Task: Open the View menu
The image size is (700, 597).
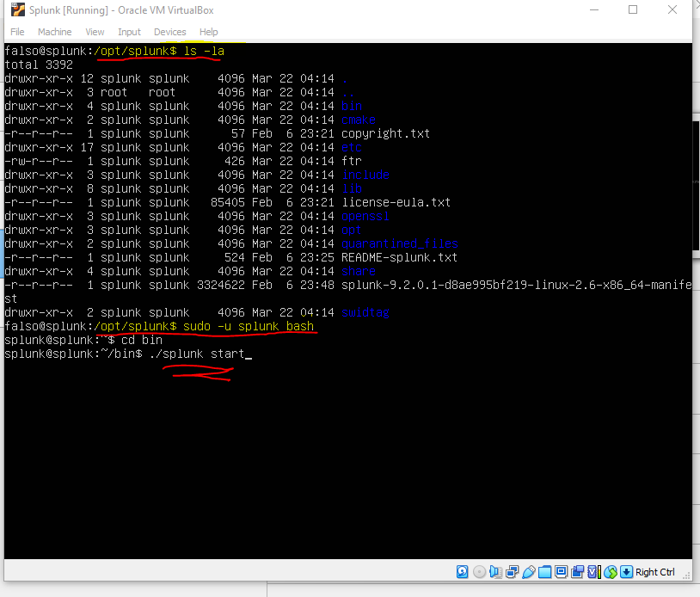Action: click(x=95, y=32)
